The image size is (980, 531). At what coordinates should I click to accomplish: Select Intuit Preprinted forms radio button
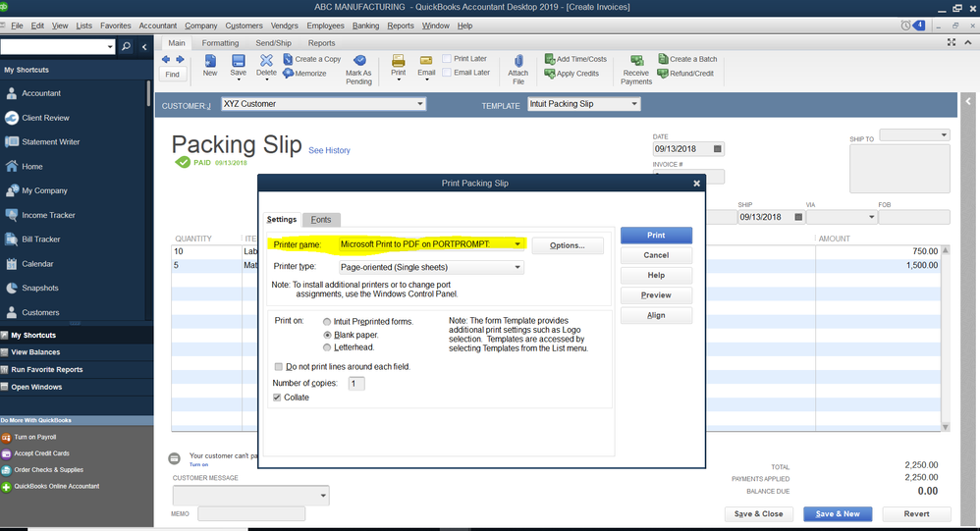point(327,322)
